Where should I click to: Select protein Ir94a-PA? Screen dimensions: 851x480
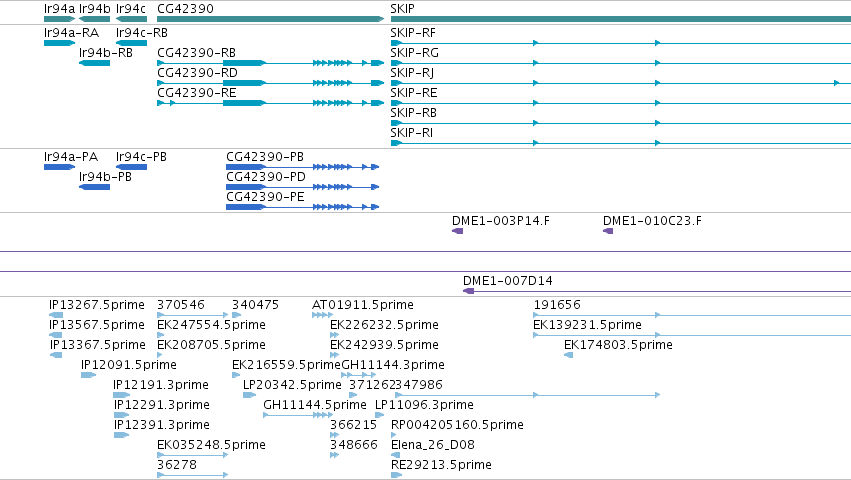[71, 157]
